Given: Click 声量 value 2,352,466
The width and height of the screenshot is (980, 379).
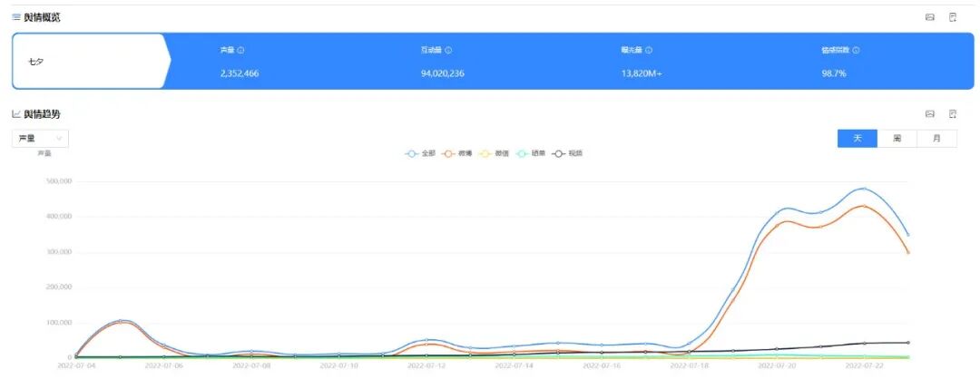Looking at the screenshot, I should [x=240, y=73].
